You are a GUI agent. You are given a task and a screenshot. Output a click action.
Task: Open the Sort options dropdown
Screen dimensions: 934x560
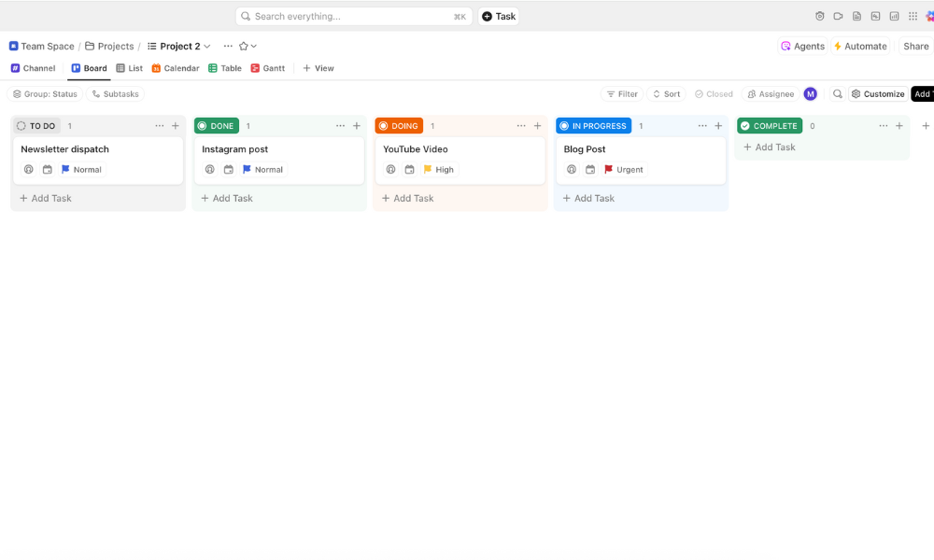[x=666, y=94]
